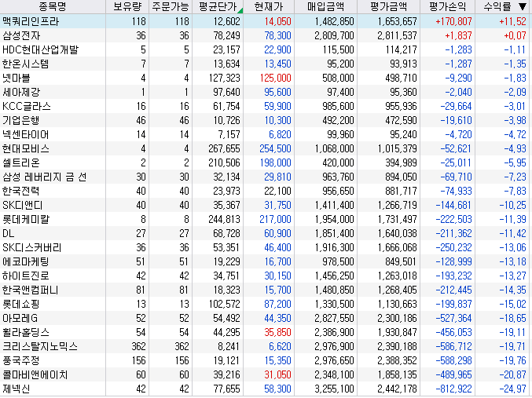Select the 현대모비스 stock name

pyautogui.click(x=25, y=148)
